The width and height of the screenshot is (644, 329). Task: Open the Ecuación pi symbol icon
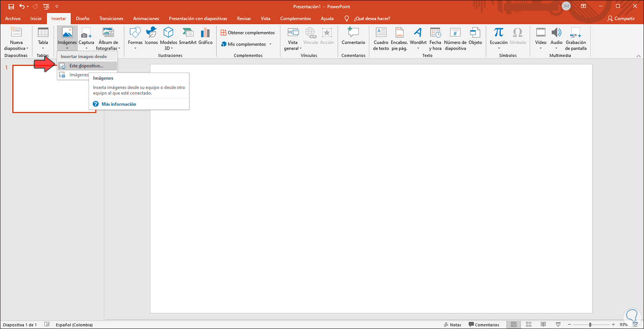(x=498, y=33)
